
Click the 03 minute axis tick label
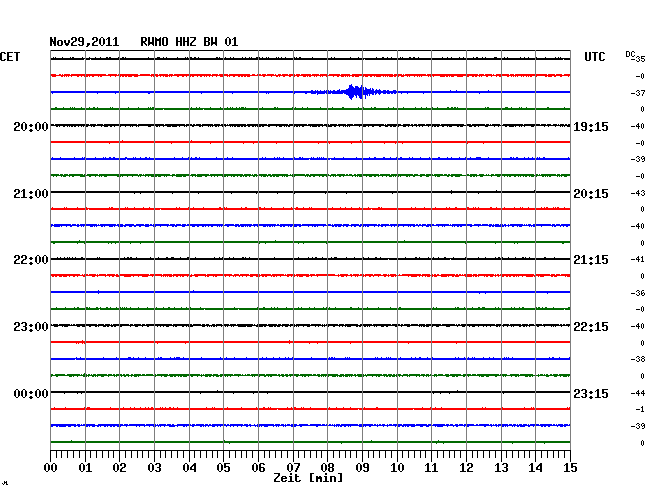tap(154, 468)
